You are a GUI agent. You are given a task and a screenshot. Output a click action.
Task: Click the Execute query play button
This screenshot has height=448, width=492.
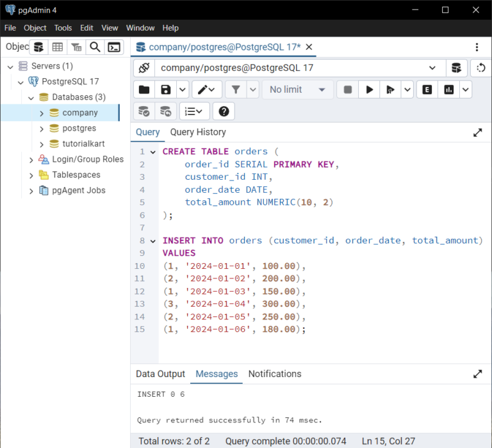click(369, 90)
